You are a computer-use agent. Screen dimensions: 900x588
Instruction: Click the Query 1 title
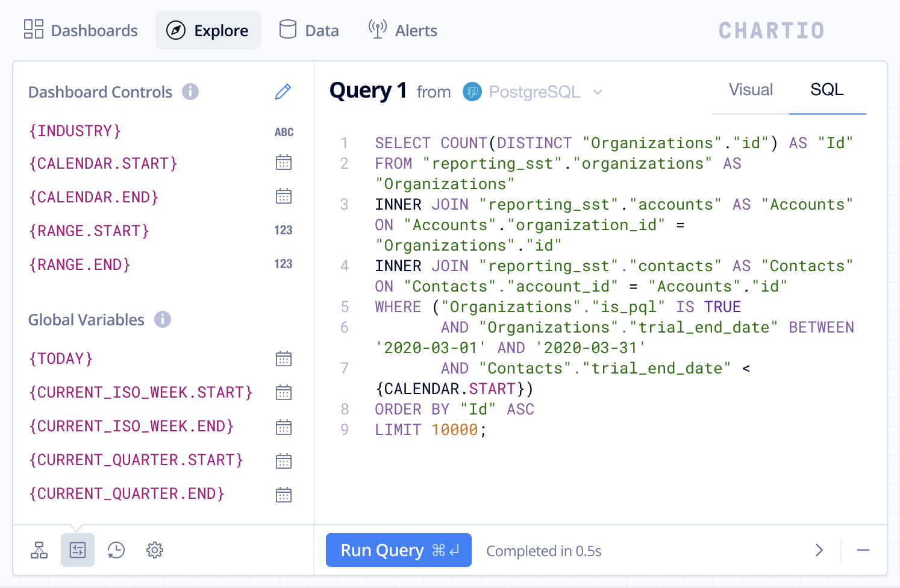[x=368, y=91]
